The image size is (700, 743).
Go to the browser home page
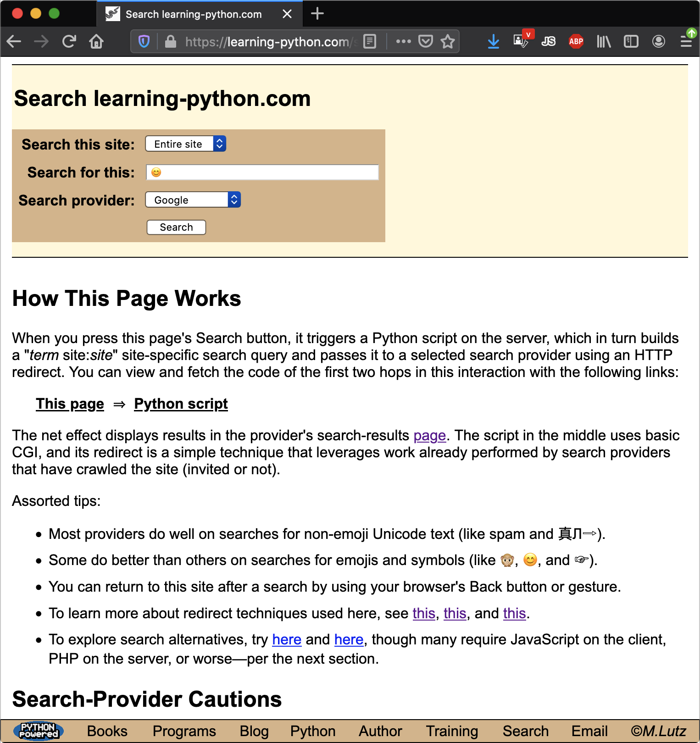pyautogui.click(x=96, y=42)
